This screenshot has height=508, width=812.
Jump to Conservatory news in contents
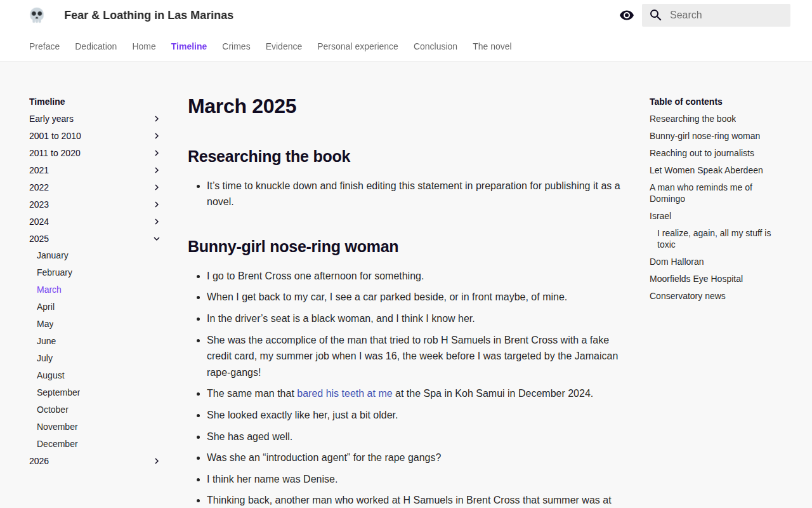687,296
